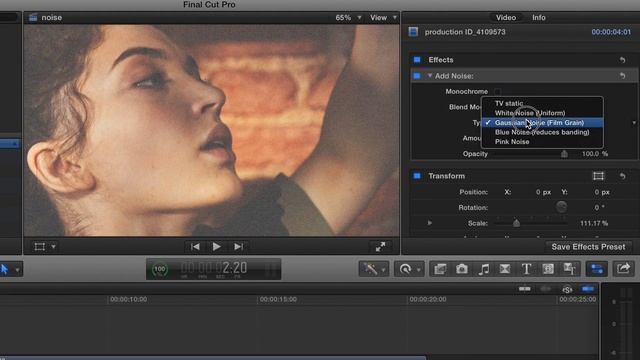
Task: Disable the Transform section checkbox
Action: click(x=417, y=176)
